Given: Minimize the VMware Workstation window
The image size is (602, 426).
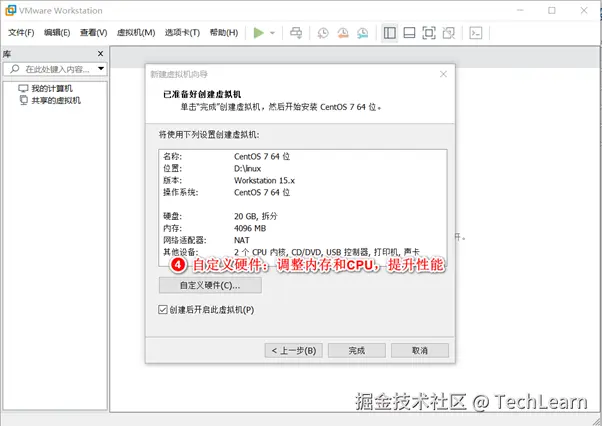Looking at the screenshot, I should 520,10.
